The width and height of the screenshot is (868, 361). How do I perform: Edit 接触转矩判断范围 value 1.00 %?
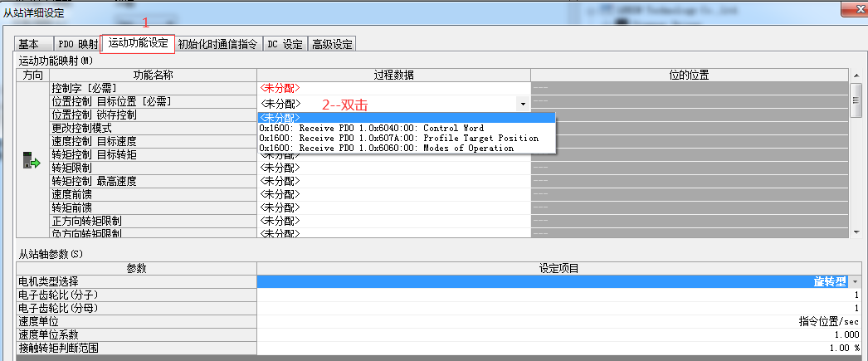point(559,348)
